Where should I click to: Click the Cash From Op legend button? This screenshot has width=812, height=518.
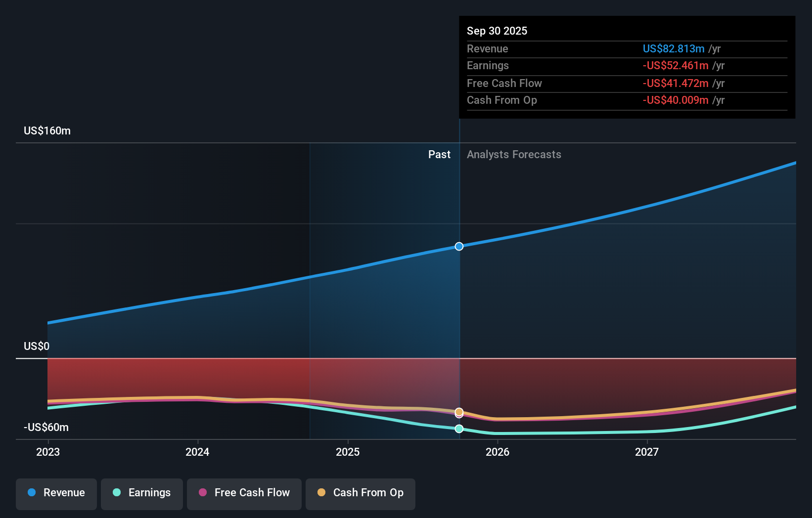360,493
